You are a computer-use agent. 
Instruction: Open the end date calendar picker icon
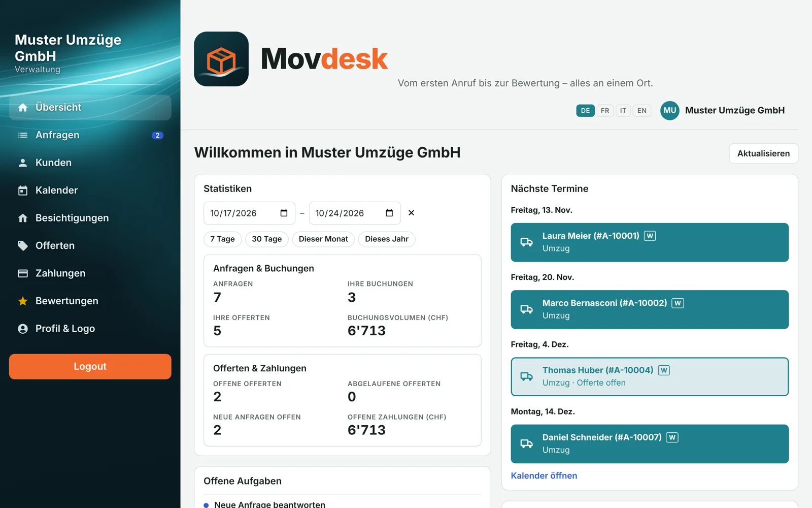click(x=389, y=213)
